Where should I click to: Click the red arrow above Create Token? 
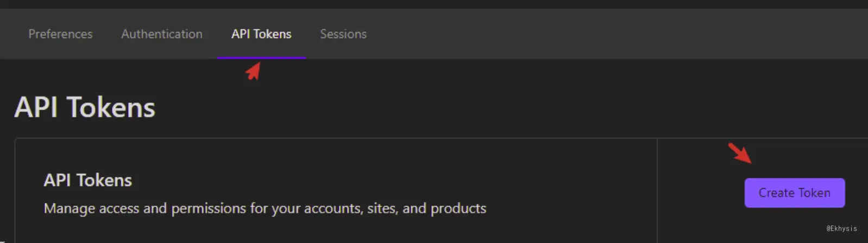tap(740, 152)
